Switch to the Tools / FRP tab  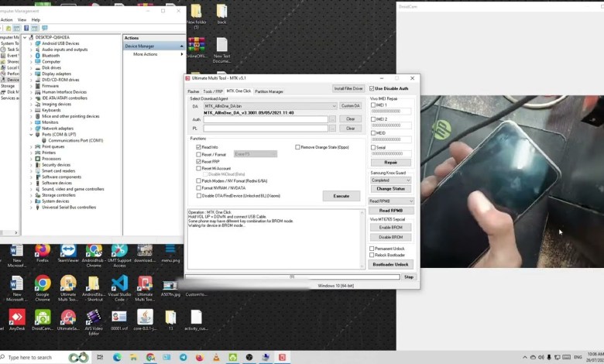[x=213, y=91]
